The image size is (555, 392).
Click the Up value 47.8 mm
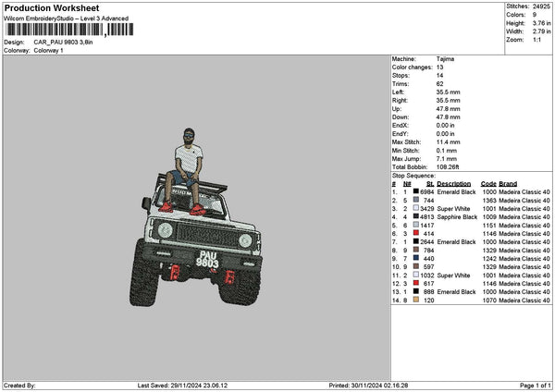tap(448, 109)
